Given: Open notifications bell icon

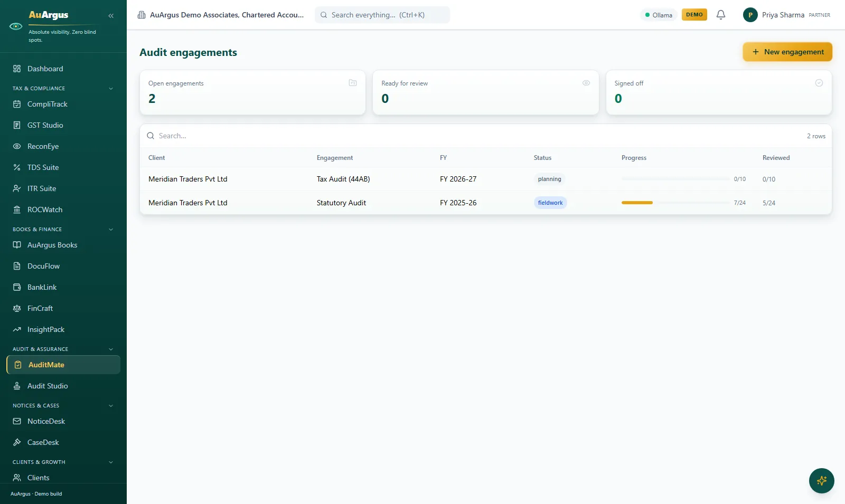Looking at the screenshot, I should click(721, 15).
